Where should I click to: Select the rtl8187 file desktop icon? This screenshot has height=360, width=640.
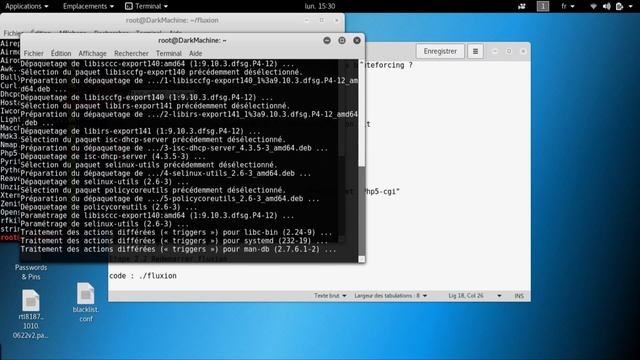click(x=31, y=314)
